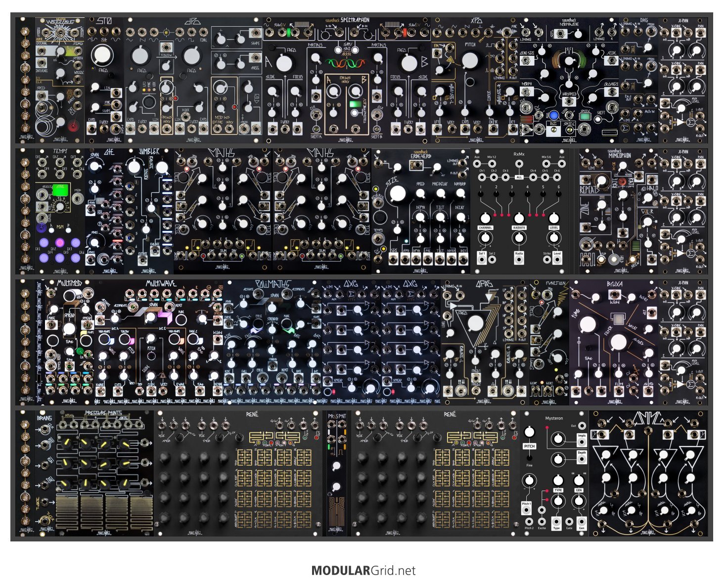The height and width of the screenshot is (581, 728).
Task: Click the BRAINS module title
Action: 45,419
